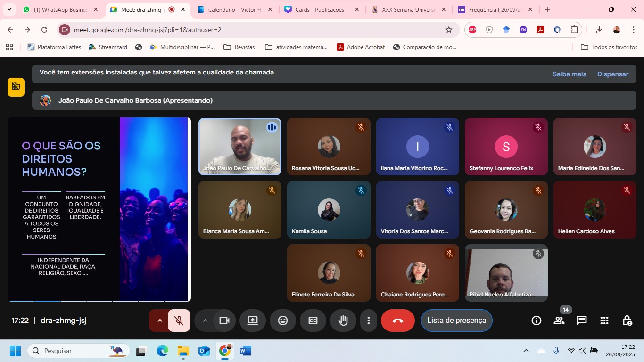Screen dimensions: 644x362
Task: Unmute the microphone
Action: tap(179, 321)
